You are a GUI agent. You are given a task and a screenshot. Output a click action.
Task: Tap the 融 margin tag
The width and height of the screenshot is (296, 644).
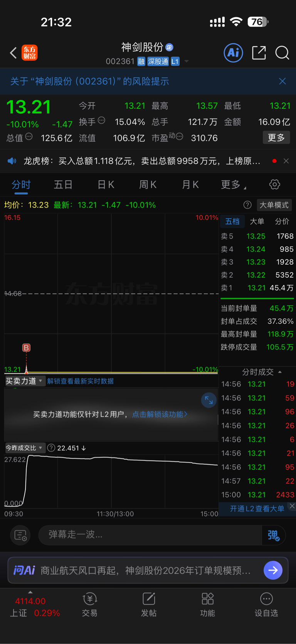point(141,61)
